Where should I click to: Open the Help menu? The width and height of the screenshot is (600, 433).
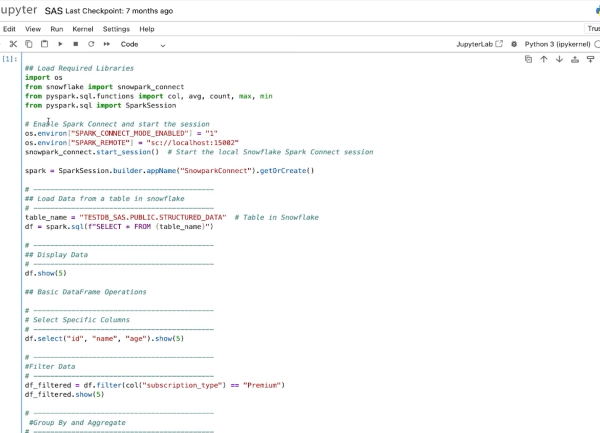[x=147, y=29]
